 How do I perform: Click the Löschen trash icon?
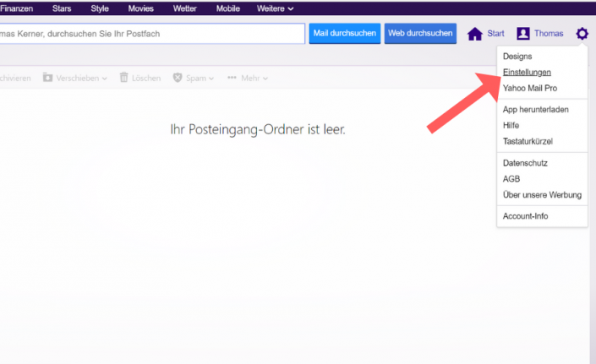[x=124, y=78]
